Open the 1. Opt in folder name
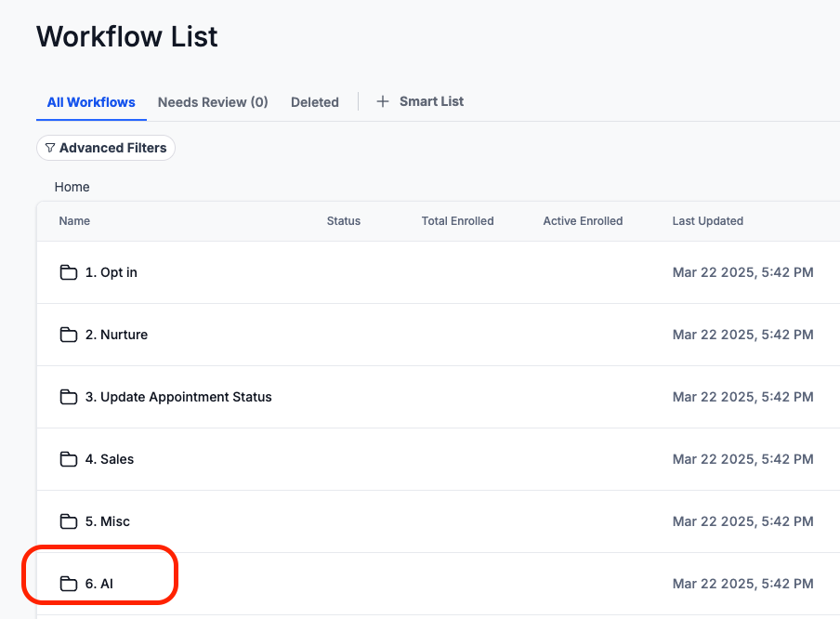840x619 pixels. click(112, 272)
